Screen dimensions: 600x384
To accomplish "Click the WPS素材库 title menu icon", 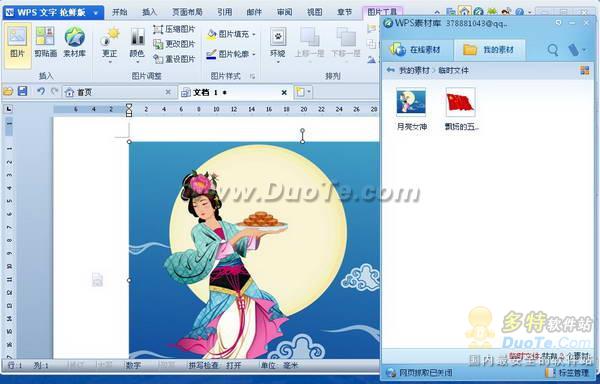I will pyautogui.click(x=559, y=23).
